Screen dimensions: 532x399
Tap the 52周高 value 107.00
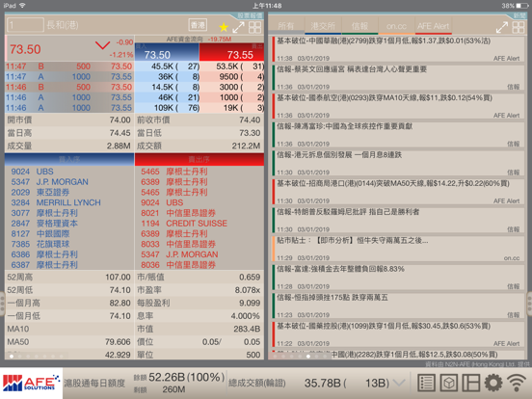click(x=118, y=278)
